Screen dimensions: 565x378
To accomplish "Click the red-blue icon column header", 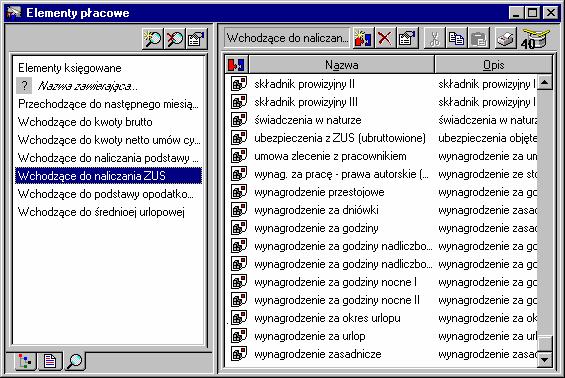I will (237, 65).
